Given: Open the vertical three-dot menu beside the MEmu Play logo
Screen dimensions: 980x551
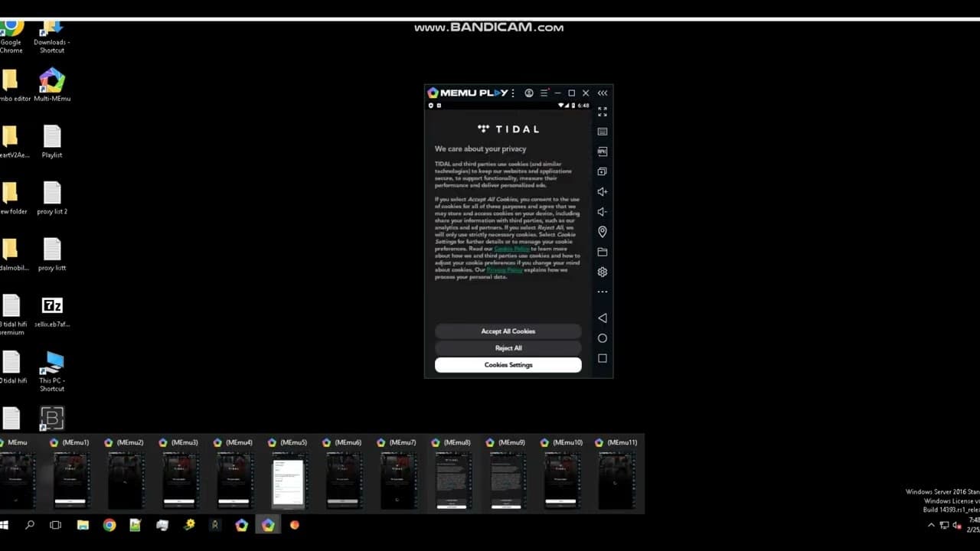Looking at the screenshot, I should [513, 93].
